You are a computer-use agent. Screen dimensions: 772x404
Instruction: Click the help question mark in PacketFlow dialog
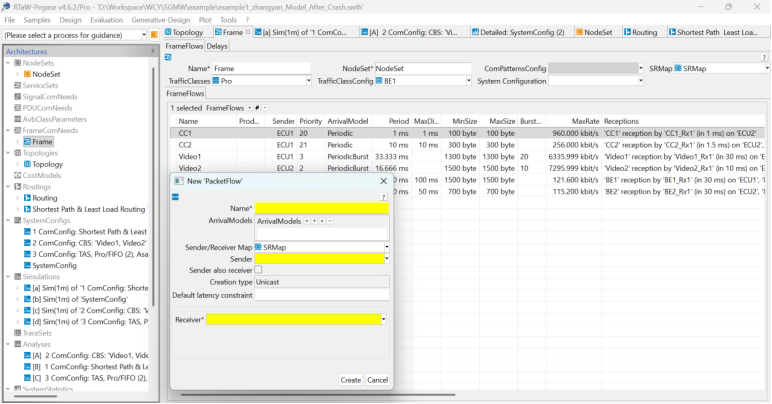tap(384, 197)
